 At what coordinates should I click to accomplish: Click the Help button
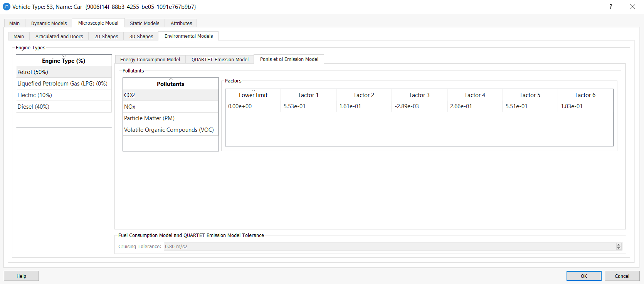pyautogui.click(x=21, y=276)
